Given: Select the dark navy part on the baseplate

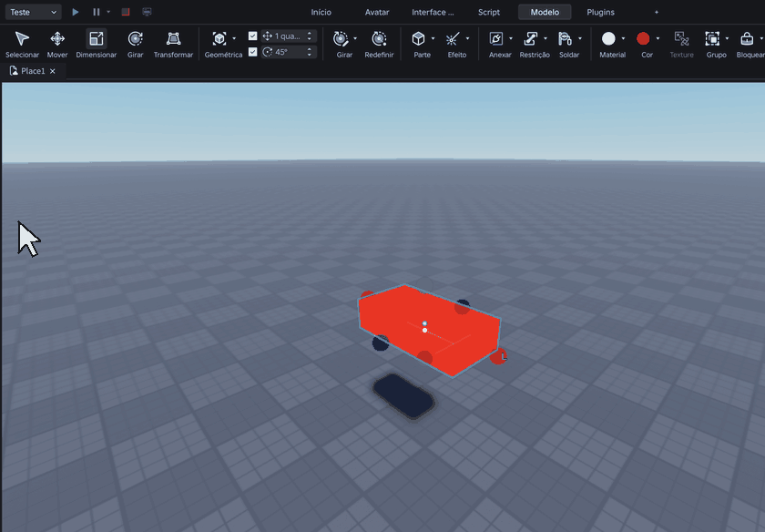Looking at the screenshot, I should point(403,396).
